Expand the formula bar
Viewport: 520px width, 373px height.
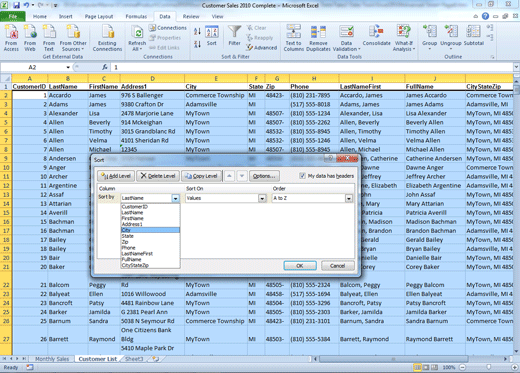click(516, 67)
